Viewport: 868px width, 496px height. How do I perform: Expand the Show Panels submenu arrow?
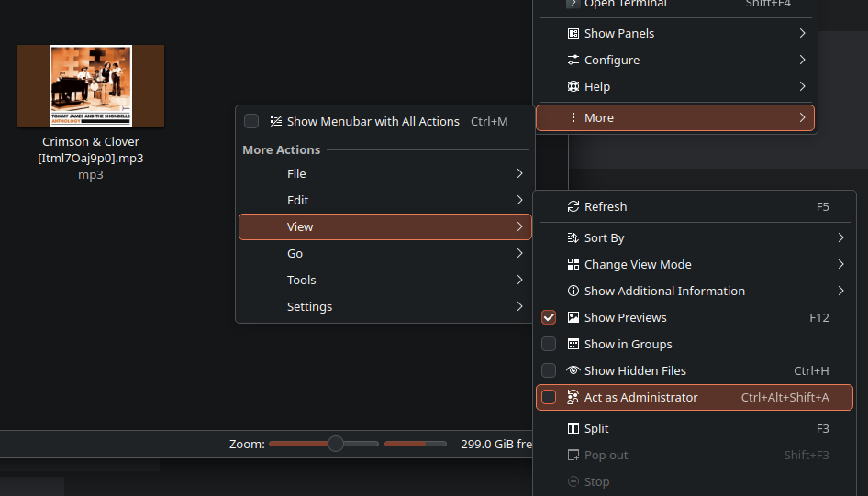(x=802, y=33)
